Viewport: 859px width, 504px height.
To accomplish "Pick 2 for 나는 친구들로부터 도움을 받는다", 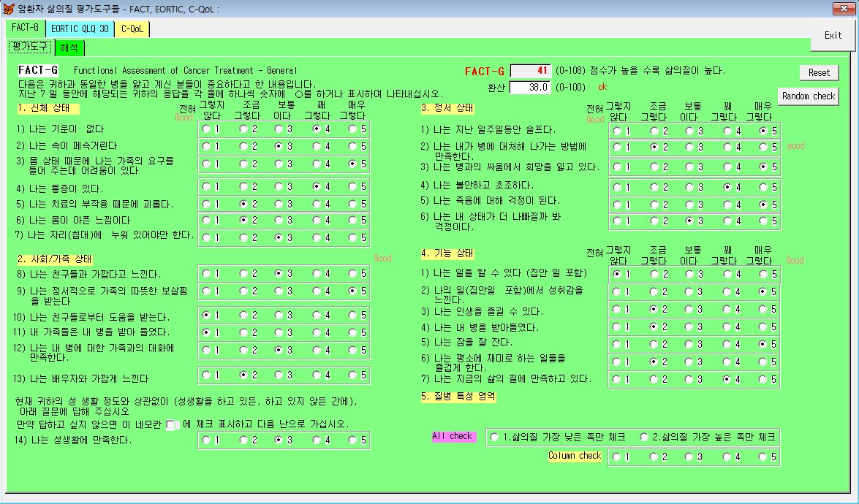I will point(243,315).
